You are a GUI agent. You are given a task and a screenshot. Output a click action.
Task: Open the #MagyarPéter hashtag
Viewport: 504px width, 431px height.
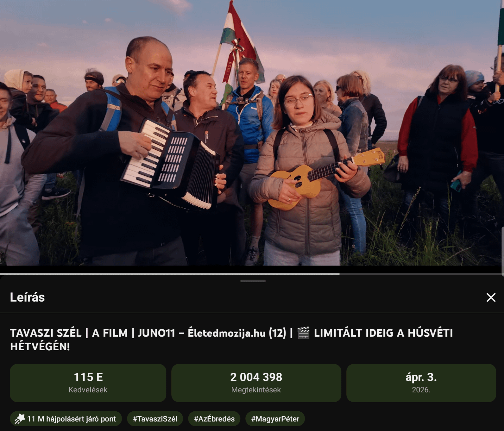point(275,419)
